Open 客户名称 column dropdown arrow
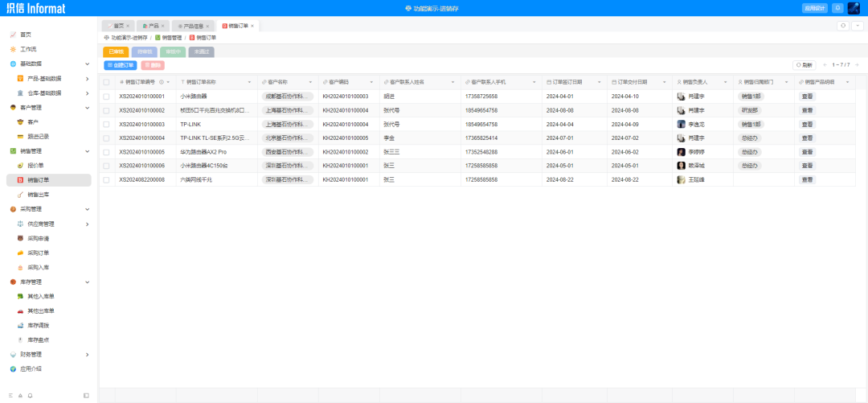The image size is (868, 403). 310,82
